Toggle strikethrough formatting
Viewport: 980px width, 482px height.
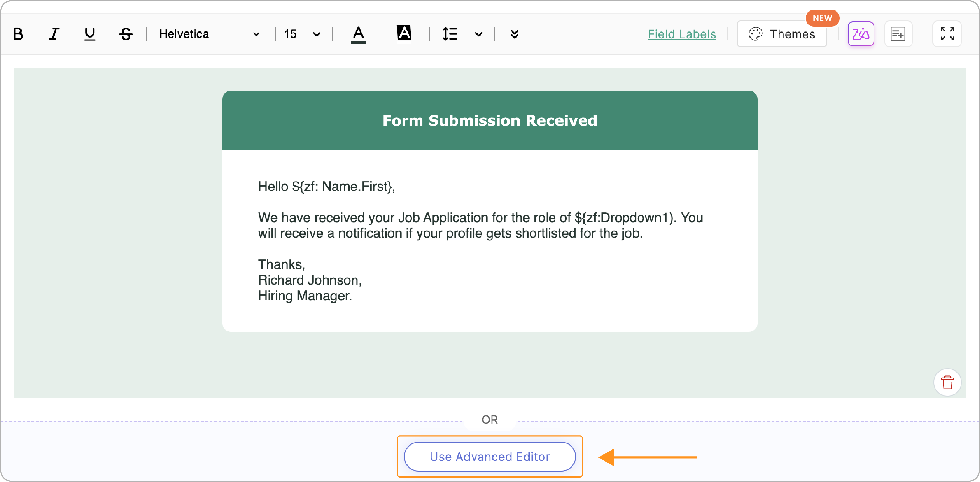click(x=126, y=34)
